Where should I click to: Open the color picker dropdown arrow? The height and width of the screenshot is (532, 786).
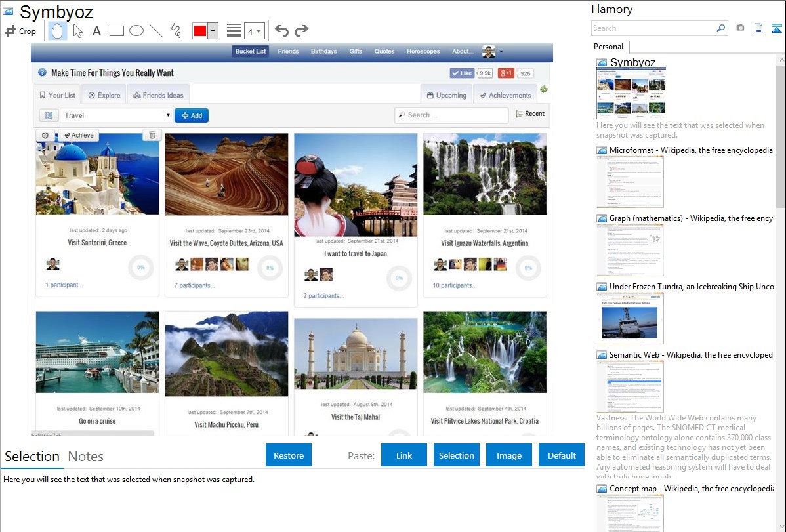click(213, 31)
